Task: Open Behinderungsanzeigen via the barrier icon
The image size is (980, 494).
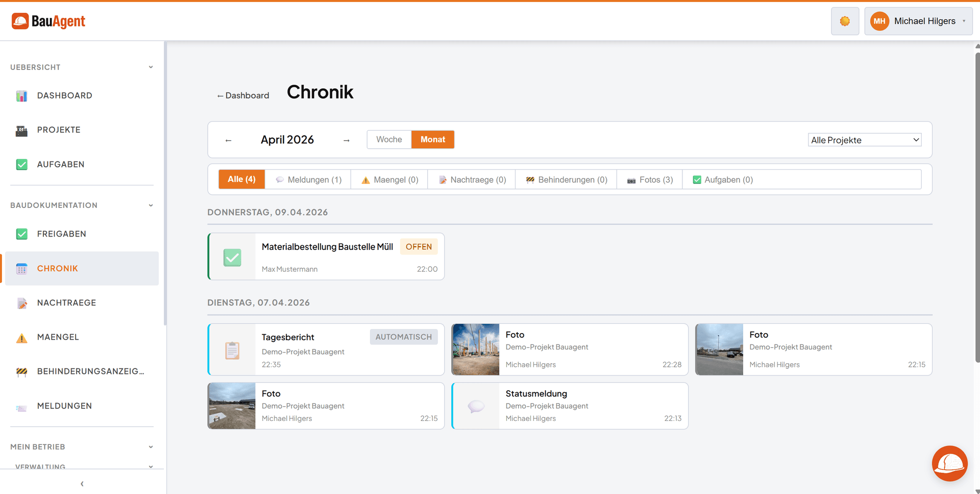Action: (22, 371)
